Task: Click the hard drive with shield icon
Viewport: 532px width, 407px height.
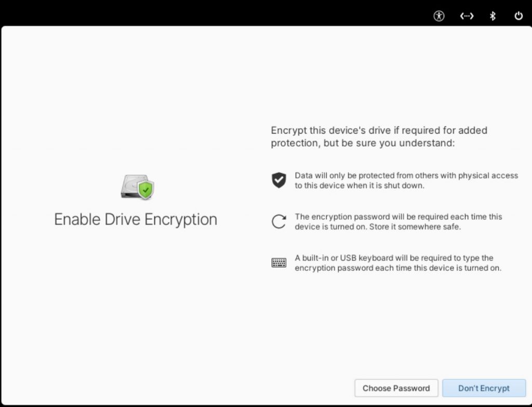Action: click(x=138, y=187)
